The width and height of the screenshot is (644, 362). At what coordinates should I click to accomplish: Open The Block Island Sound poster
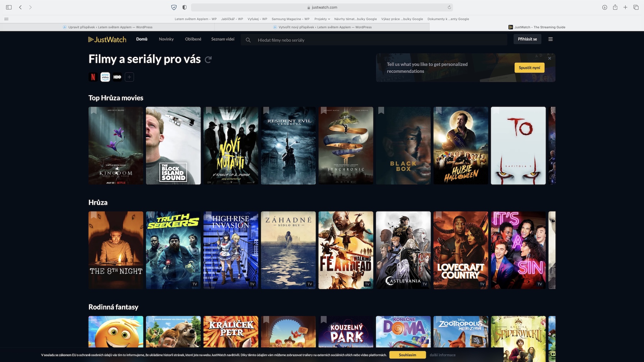(x=173, y=145)
